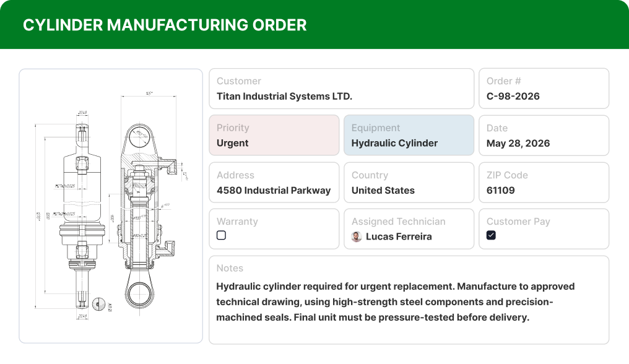The width and height of the screenshot is (629, 364).
Task: Click the Customer label
Action: coord(239,81)
